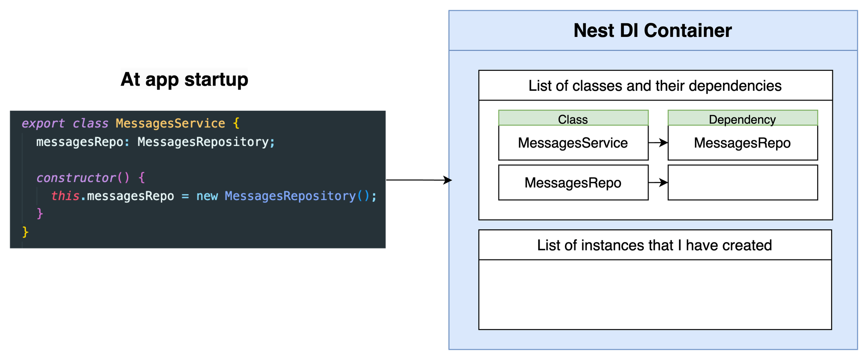Click 'this.messagesRepo = new MessagesRepository();' line
868x360 pixels.
pyautogui.click(x=214, y=196)
